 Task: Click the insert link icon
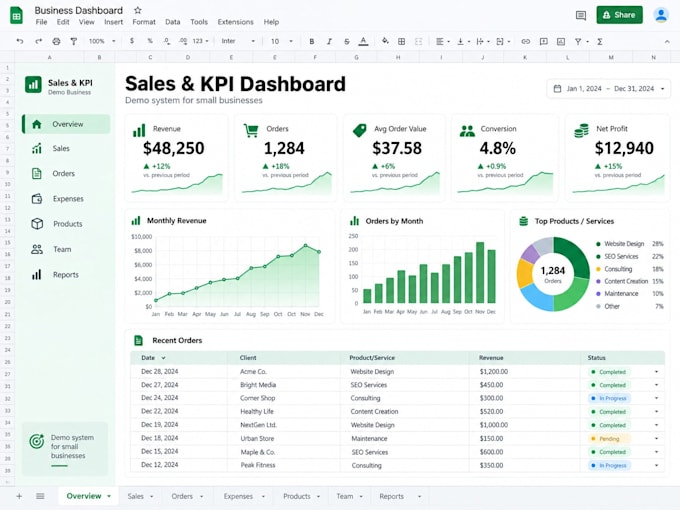tap(526, 41)
